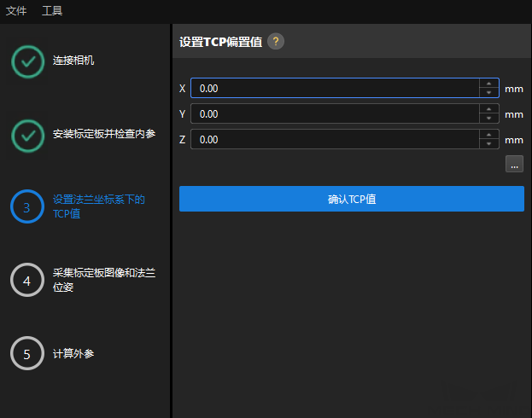Decrease the X value with the down arrow

(488, 93)
